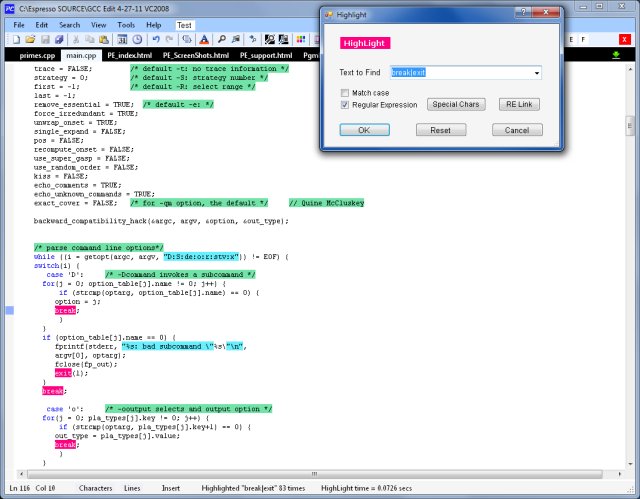The height and width of the screenshot is (499, 640).
Task: Uncheck the Regular Expression checkbox
Action: pos(346,105)
